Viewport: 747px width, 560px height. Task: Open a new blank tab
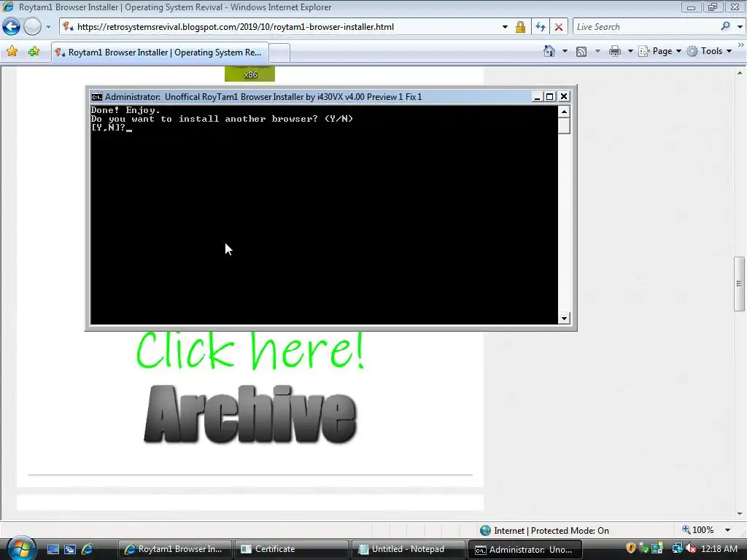(279, 52)
